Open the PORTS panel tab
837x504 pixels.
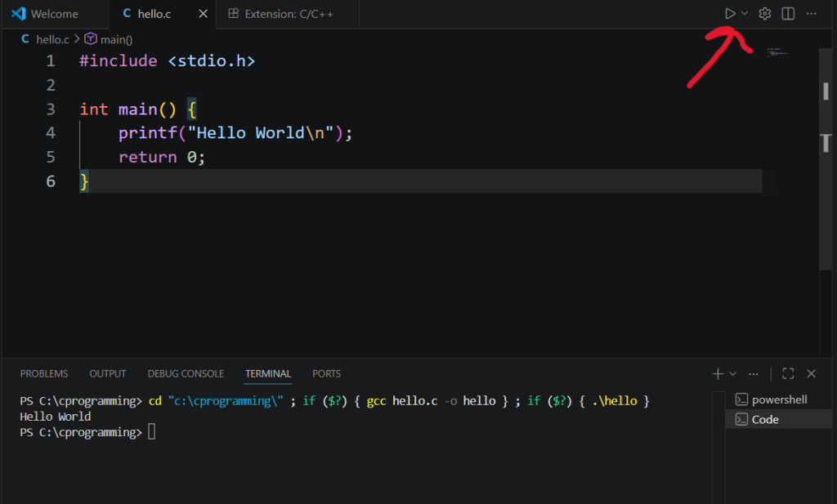pos(326,373)
